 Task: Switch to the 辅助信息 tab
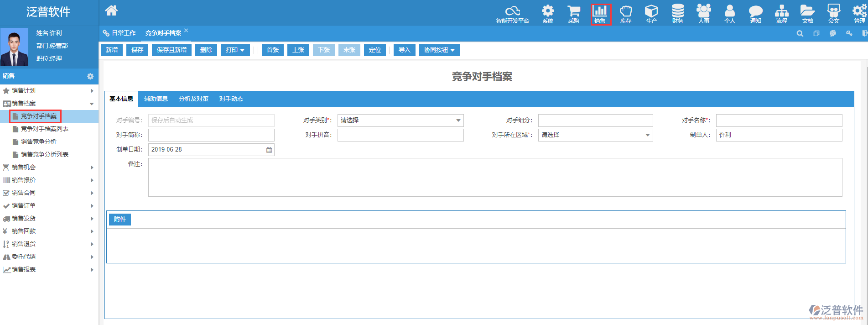[x=156, y=99]
